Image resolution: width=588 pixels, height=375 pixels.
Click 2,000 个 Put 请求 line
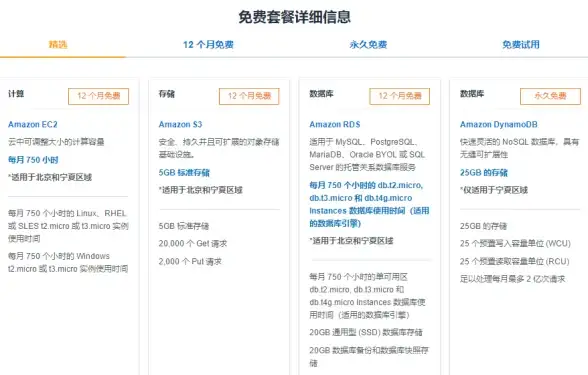click(190, 261)
